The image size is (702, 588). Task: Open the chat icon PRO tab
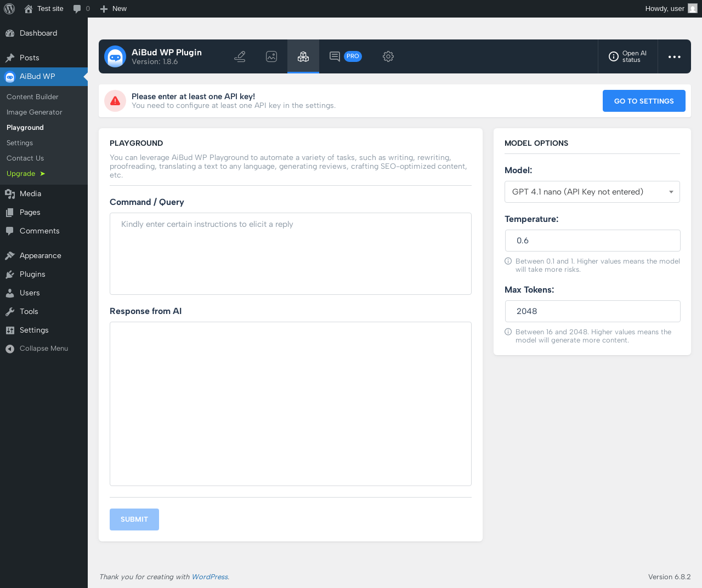pyautogui.click(x=346, y=56)
